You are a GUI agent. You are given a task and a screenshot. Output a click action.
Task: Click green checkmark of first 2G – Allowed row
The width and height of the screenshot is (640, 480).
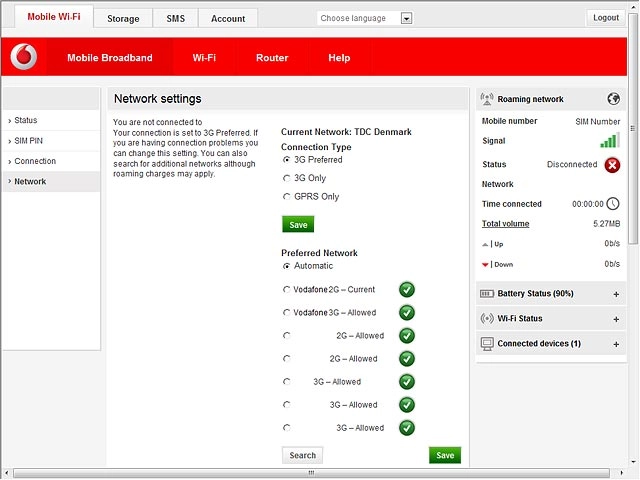pos(407,336)
